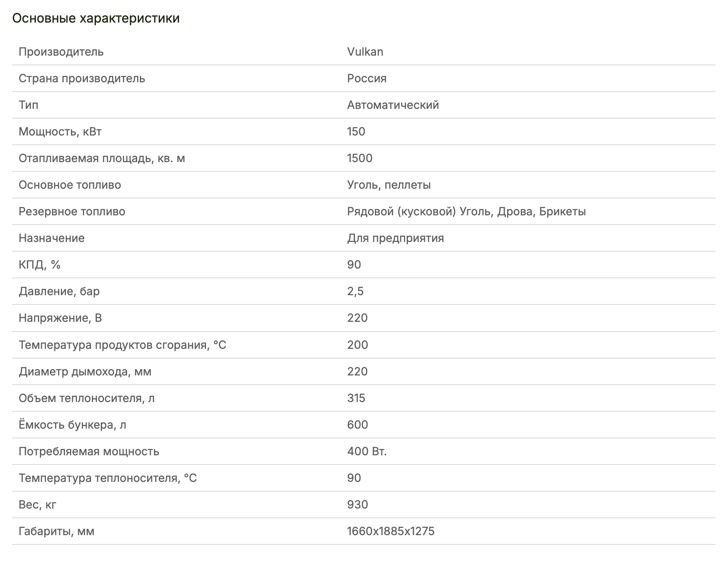Select the "Россия" country value
This screenshot has height=567, width=728.
(366, 78)
